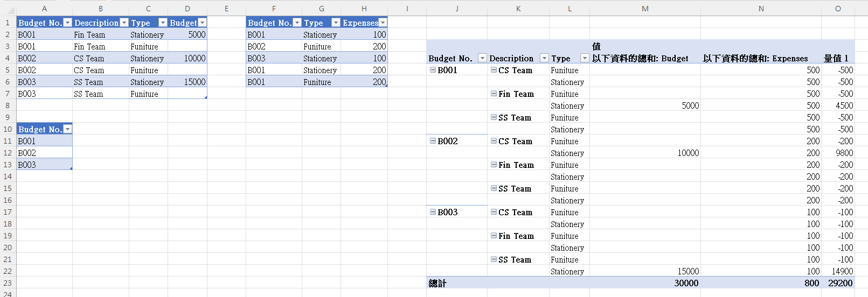Screen dimensions: 868x297
Task: Open Expenses filter arrow in column H
Action: (383, 23)
